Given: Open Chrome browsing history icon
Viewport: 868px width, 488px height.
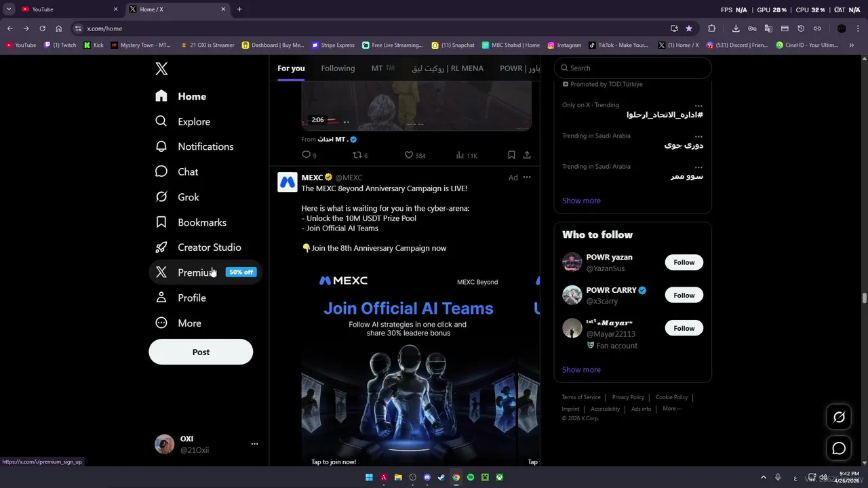Looking at the screenshot, I should 801,28.
